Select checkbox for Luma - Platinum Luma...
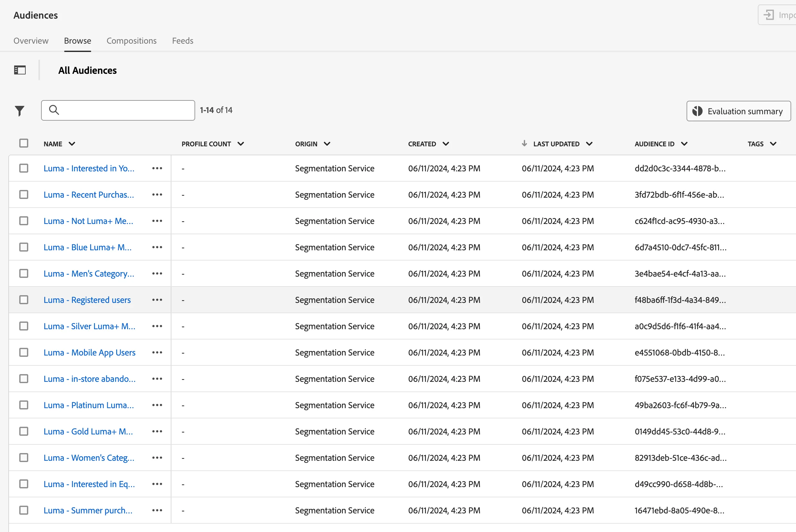The width and height of the screenshot is (796, 532). (24, 405)
